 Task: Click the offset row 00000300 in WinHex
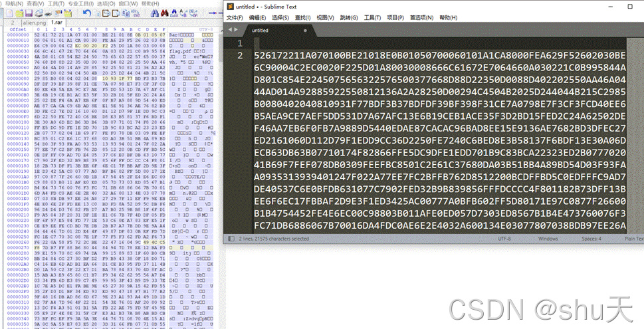coord(18,296)
